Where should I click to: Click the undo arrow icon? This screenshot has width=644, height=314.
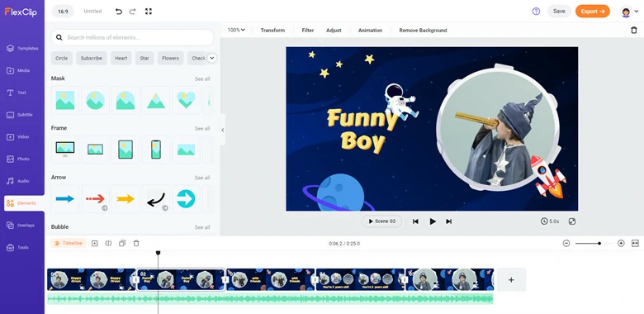(119, 12)
